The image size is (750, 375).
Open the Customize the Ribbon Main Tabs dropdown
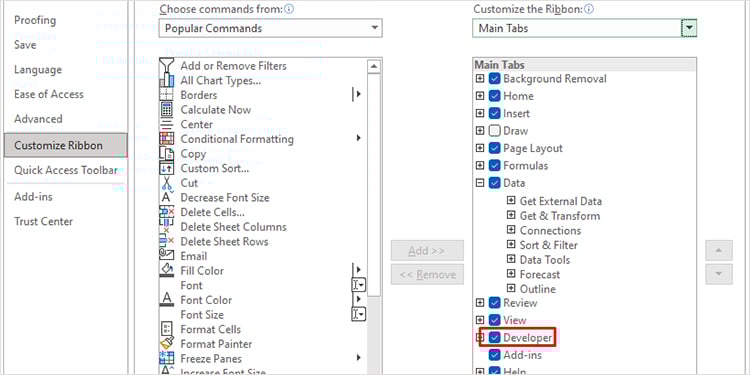(x=585, y=28)
